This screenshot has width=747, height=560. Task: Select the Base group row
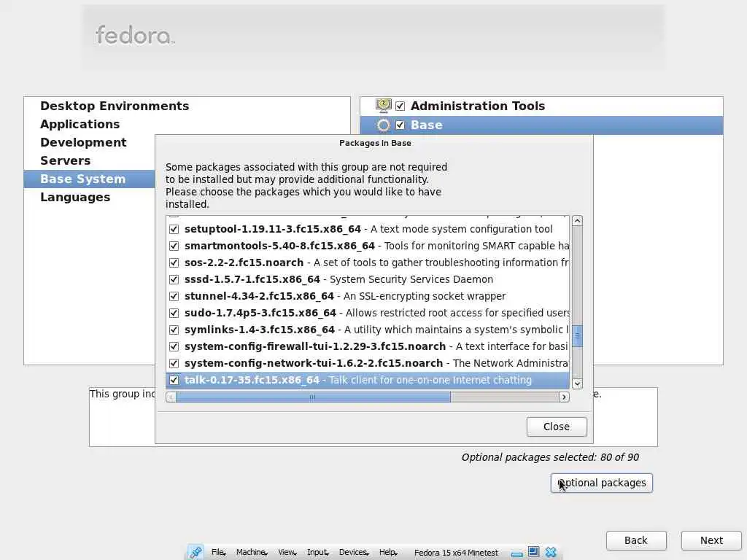tap(542, 125)
